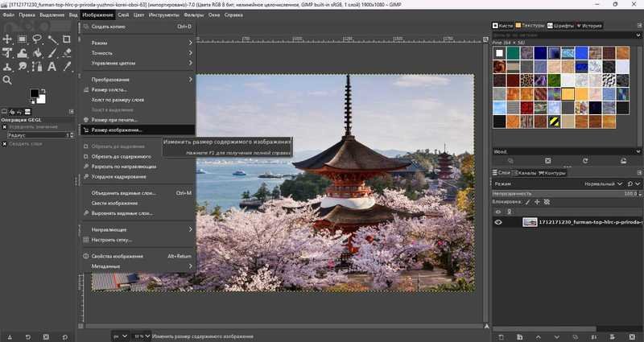Toggle the checkbox below the Radius field
This screenshot has height=342, width=644.
(4, 144)
